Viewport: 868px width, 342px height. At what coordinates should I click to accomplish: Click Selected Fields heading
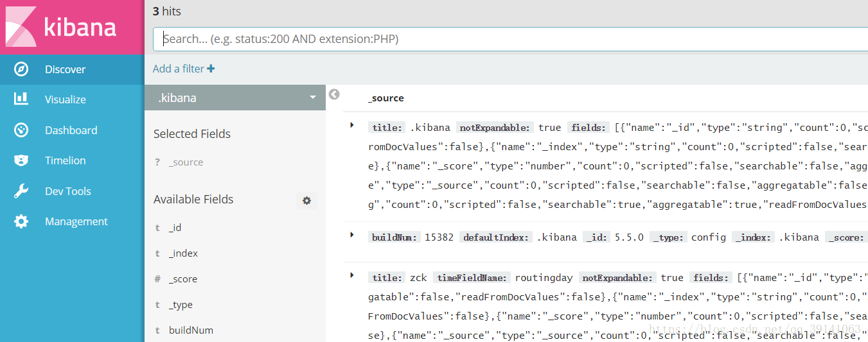(192, 134)
